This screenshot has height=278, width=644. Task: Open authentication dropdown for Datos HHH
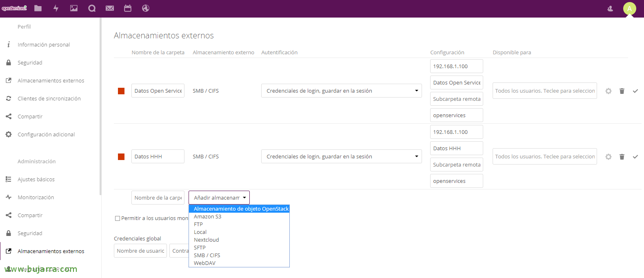tap(341, 156)
